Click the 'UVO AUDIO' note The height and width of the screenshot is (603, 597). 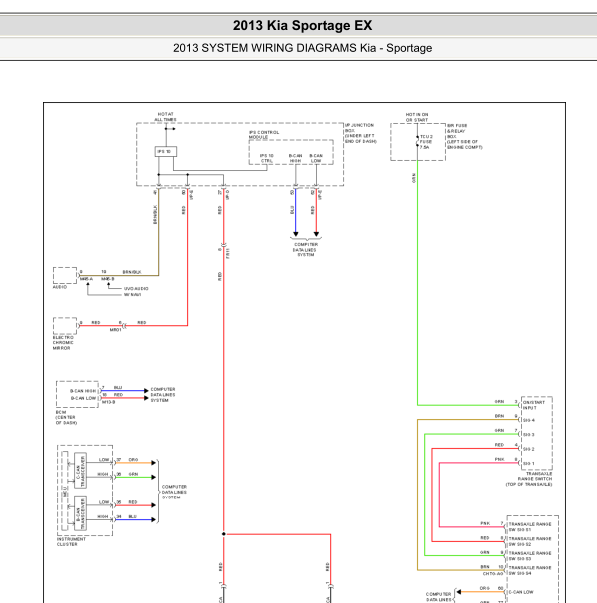tap(136, 288)
